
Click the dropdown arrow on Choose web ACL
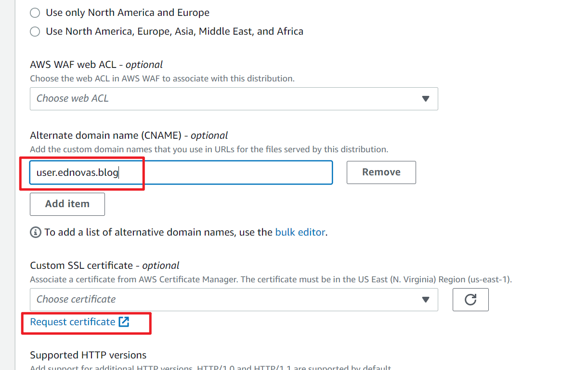426,98
